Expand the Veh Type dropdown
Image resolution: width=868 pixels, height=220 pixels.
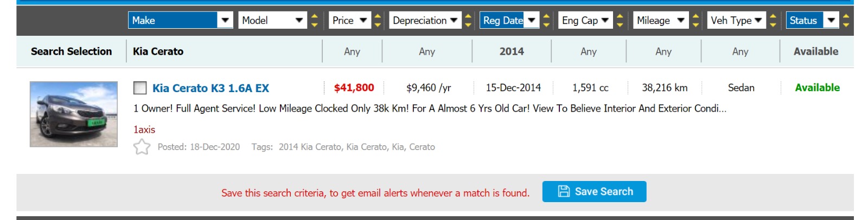pos(736,21)
